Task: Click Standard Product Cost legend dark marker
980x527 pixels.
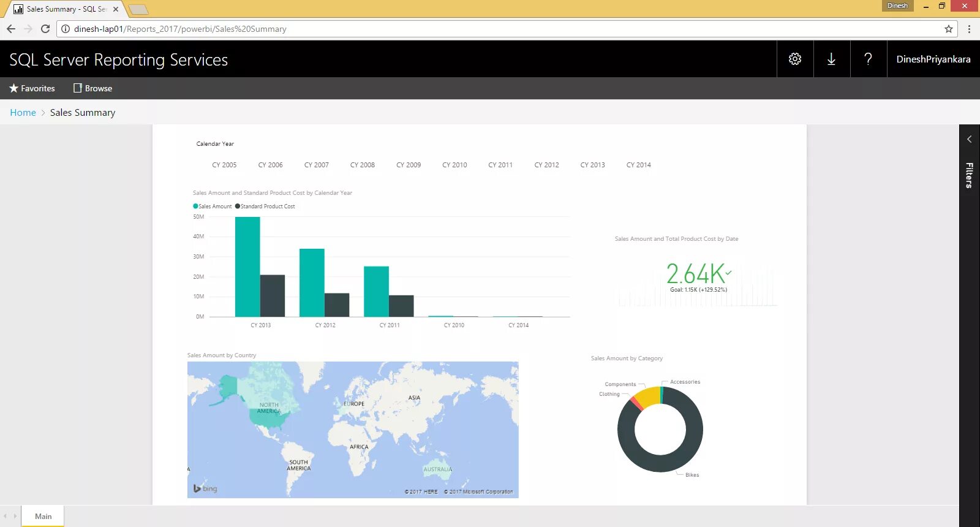Action: 238,207
